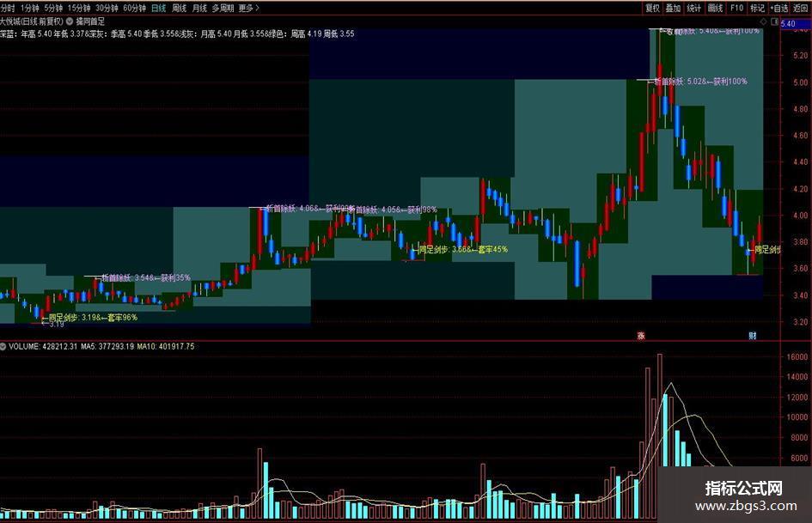Viewport: 812px width, 523px height.
Task: Click the 复权 button
Action: 652,8
